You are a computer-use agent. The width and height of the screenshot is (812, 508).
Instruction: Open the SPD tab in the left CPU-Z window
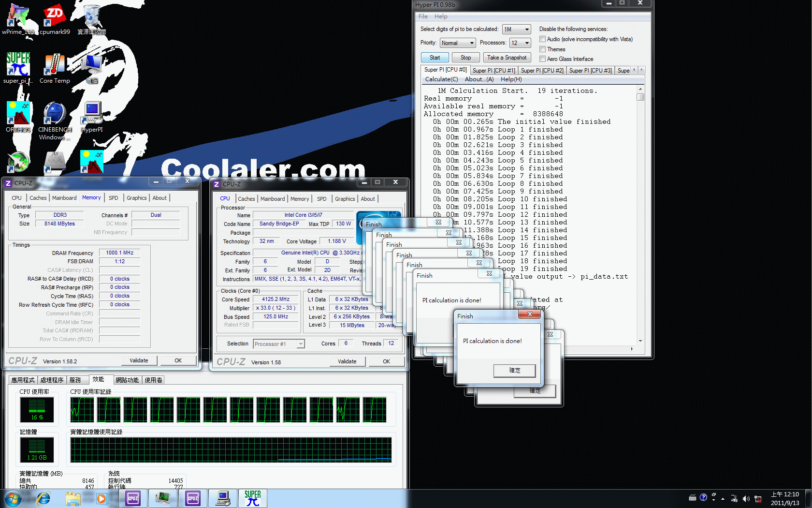point(113,198)
